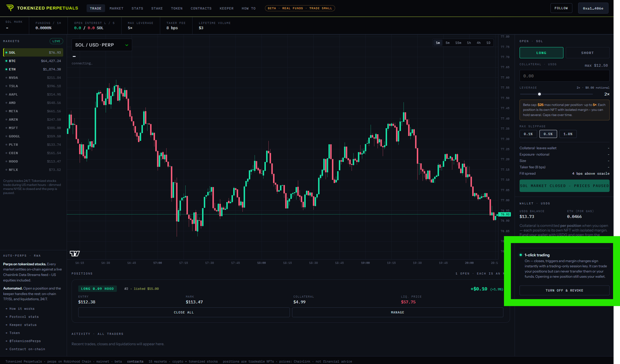Change chart timeframe to 1D
This screenshot has width=620, height=364.
click(488, 43)
